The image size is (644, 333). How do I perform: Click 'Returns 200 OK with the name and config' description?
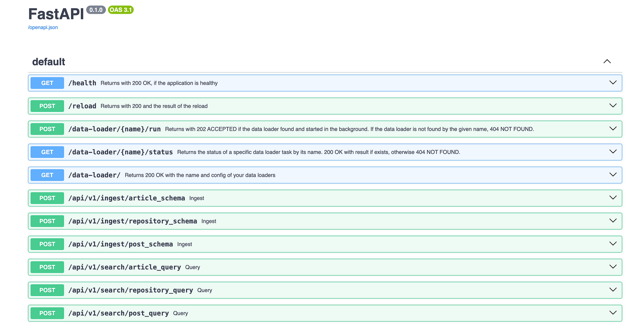200,175
